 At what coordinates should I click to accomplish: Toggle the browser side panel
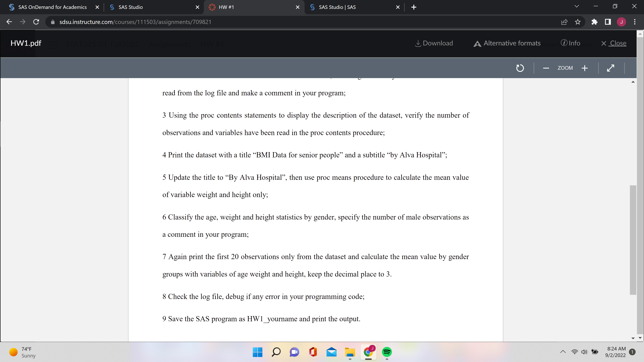tap(608, 22)
